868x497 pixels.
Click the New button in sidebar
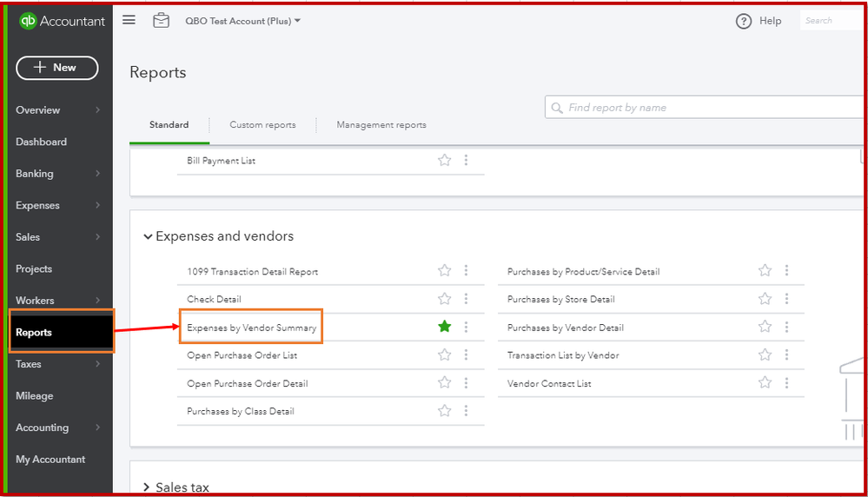pyautogui.click(x=57, y=68)
